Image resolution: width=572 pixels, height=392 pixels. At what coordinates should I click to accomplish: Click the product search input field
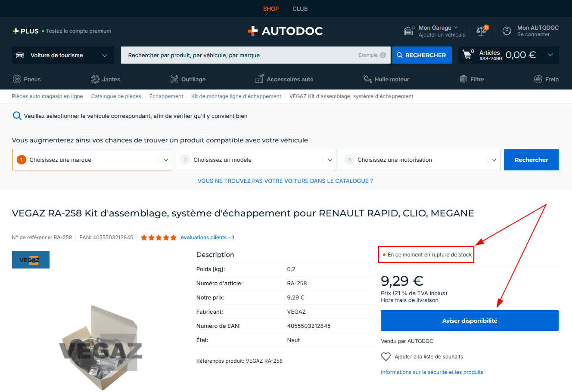[x=256, y=55]
